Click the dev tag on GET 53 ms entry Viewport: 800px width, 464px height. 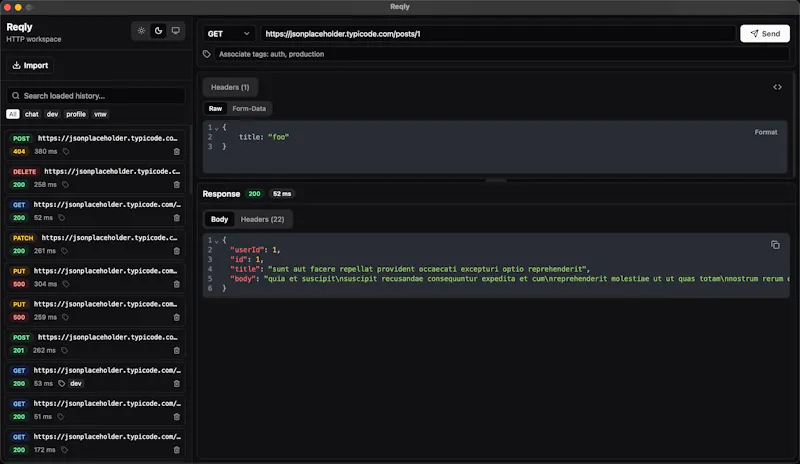(76, 384)
